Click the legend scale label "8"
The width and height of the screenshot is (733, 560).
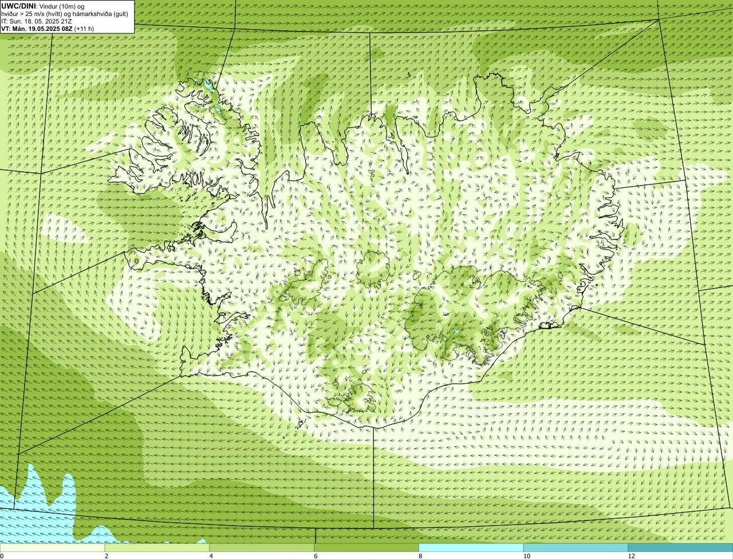coord(420,556)
